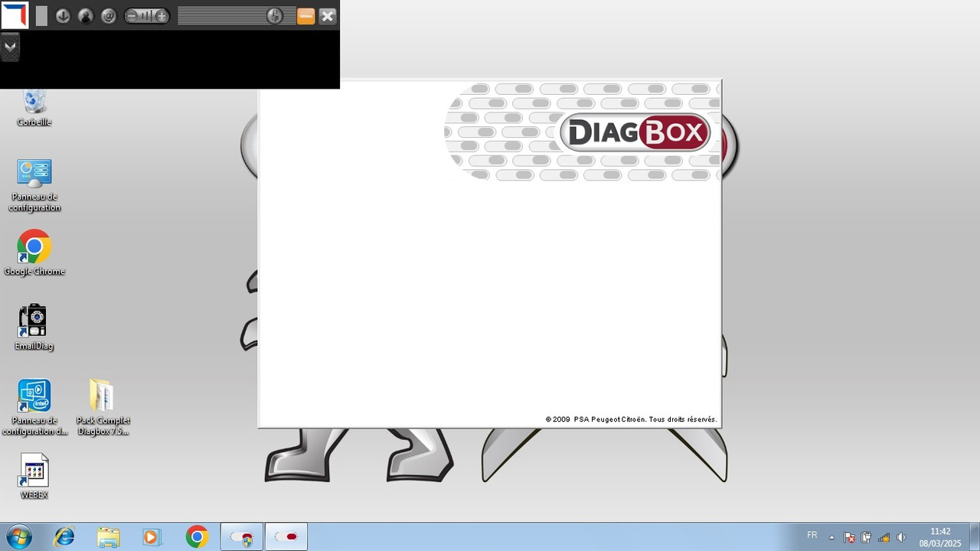Select the Intel Panneau de configuration shortcut
Image resolution: width=980 pixels, height=551 pixels.
[34, 407]
